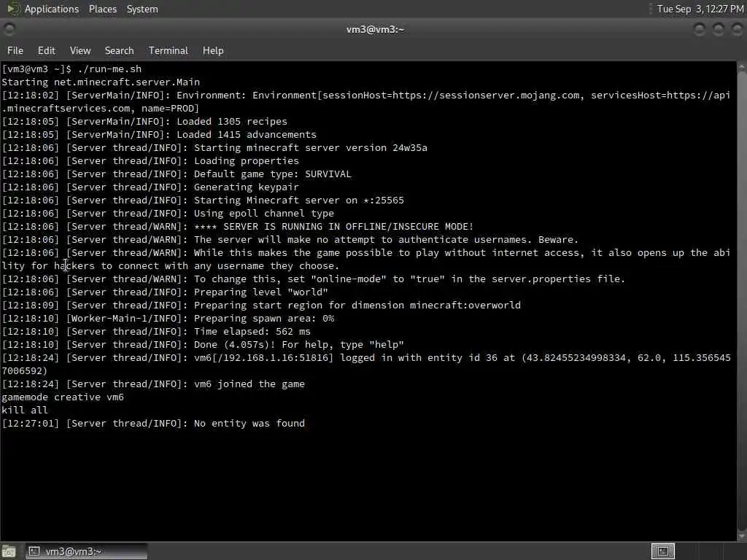This screenshot has height=560, width=747.
Task: Click "Preparing start region for dimension" line
Action: 261,306
